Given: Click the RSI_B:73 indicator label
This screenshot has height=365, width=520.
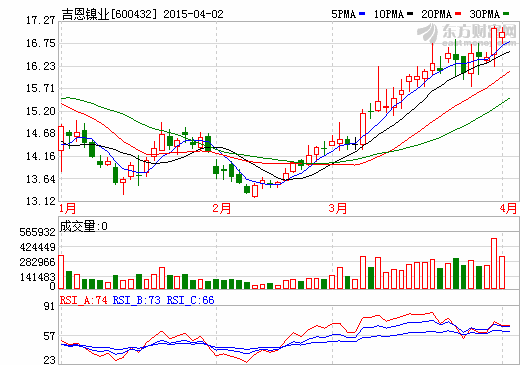Looking at the screenshot, I should coord(137,300).
